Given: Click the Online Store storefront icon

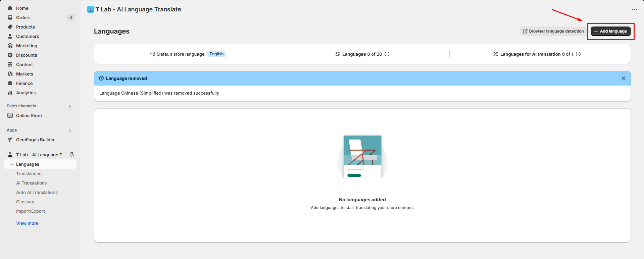Looking at the screenshot, I should 10,115.
